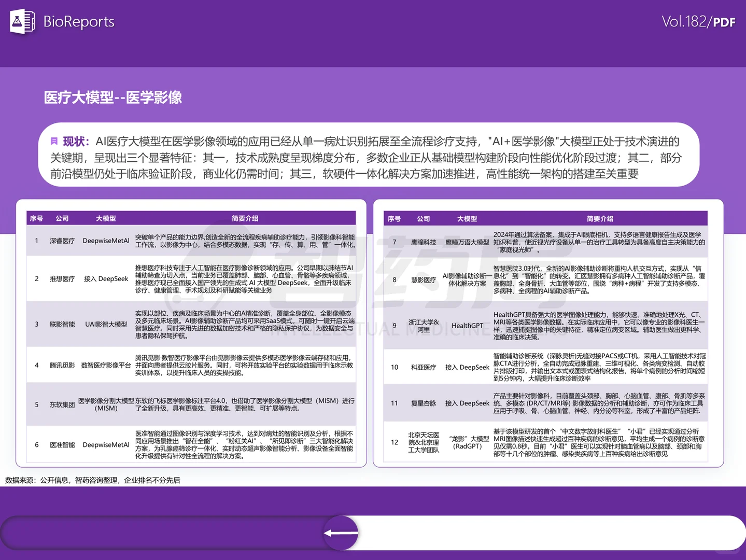Click the back arrow navigation circle

coord(341,533)
